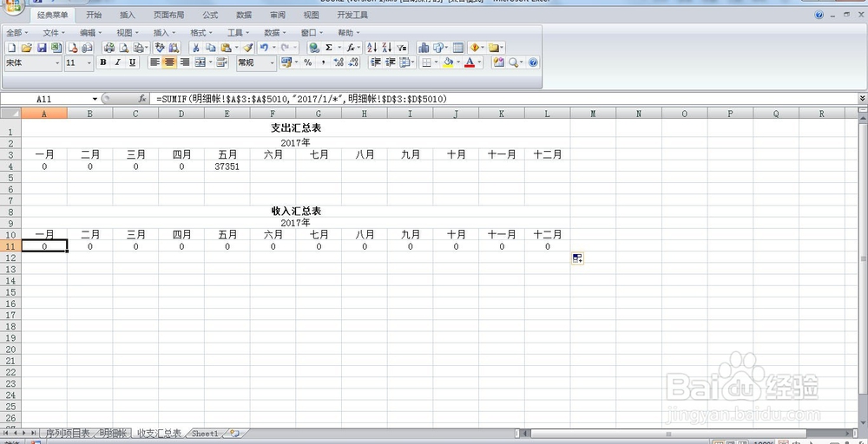Open the 格式 classic menu
The width and height of the screenshot is (868, 444).
click(x=201, y=33)
